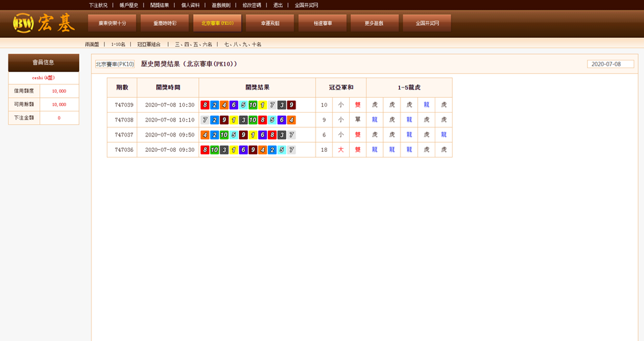Click orange ball 4 ending draw 747038

[x=291, y=120]
